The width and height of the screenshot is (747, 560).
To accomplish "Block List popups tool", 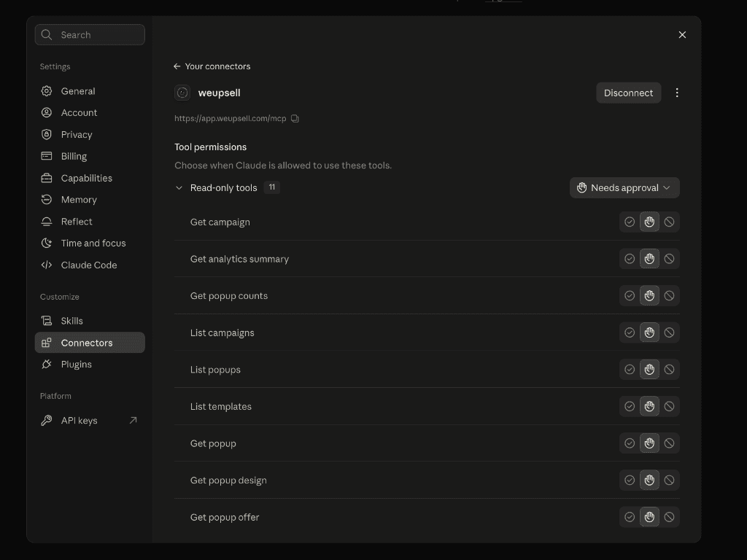I will [x=670, y=370].
